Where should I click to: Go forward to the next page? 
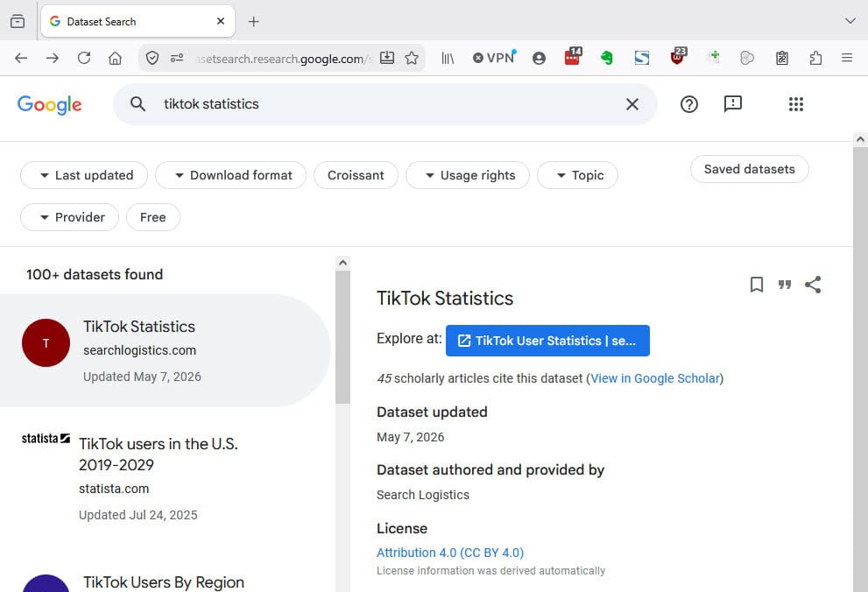[53, 58]
